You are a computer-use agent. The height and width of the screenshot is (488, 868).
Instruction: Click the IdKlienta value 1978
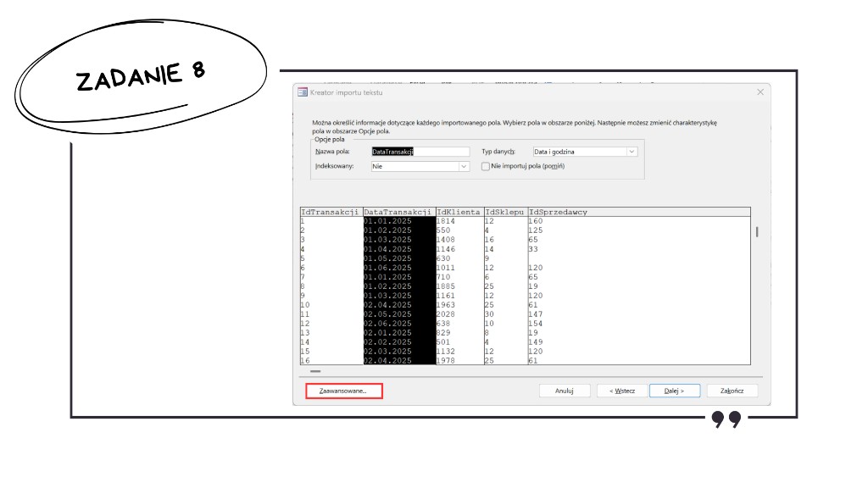446,361
